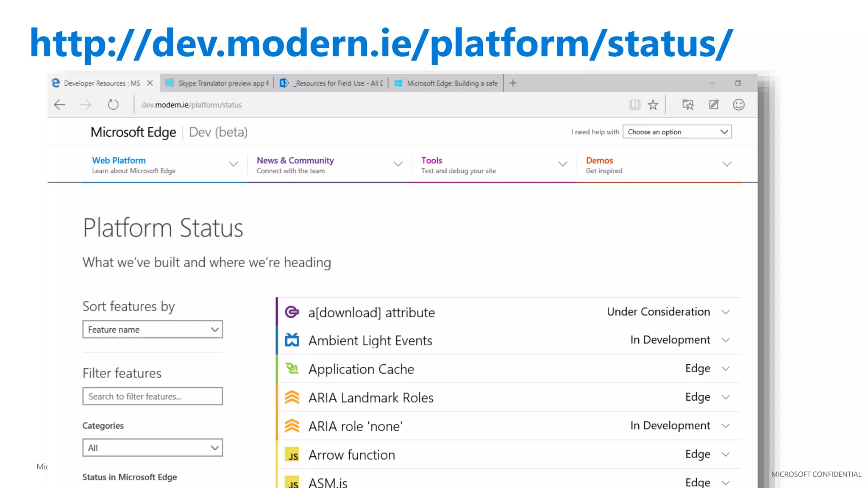The width and height of the screenshot is (868, 488).
Task: Expand the Demos chevron
Action: 727,164
